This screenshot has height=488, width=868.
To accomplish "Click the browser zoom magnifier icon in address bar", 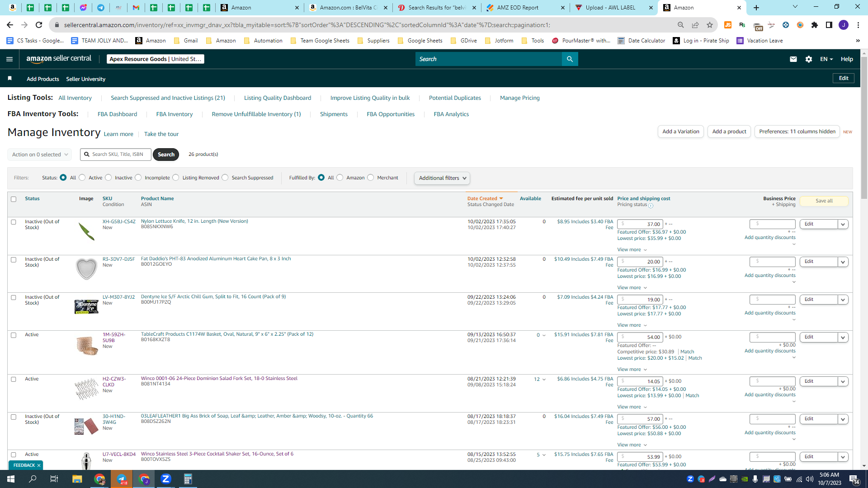I will (681, 25).
